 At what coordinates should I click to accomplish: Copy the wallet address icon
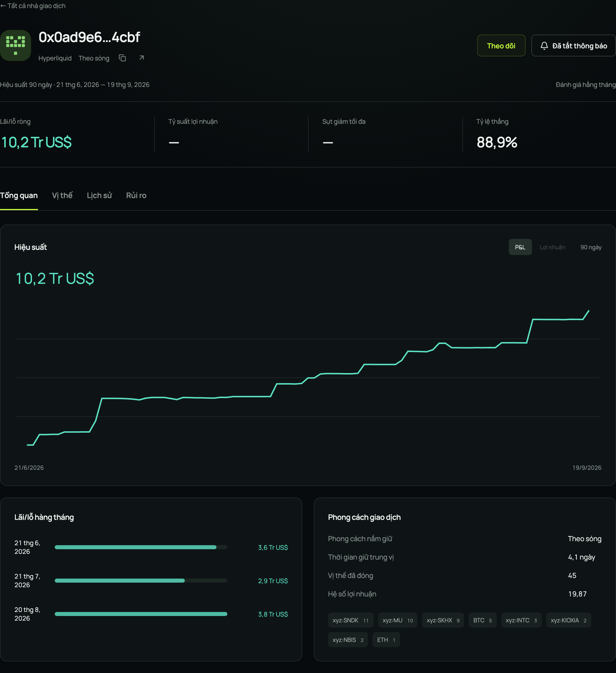pos(123,58)
